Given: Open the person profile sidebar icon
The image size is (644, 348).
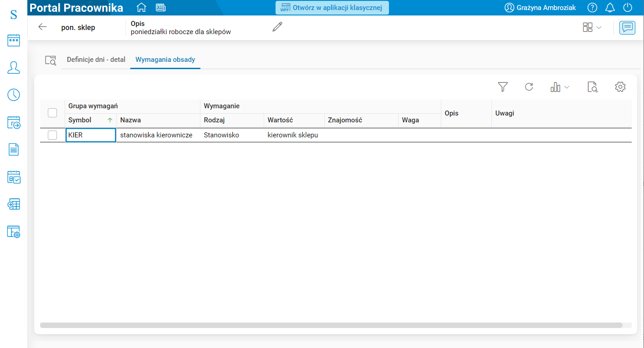Looking at the screenshot, I should pyautogui.click(x=14, y=68).
